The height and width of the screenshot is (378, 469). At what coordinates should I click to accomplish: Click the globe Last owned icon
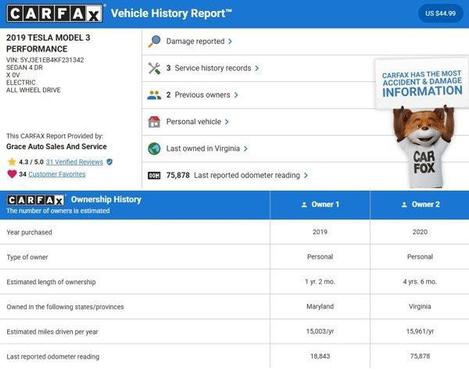[x=154, y=149]
